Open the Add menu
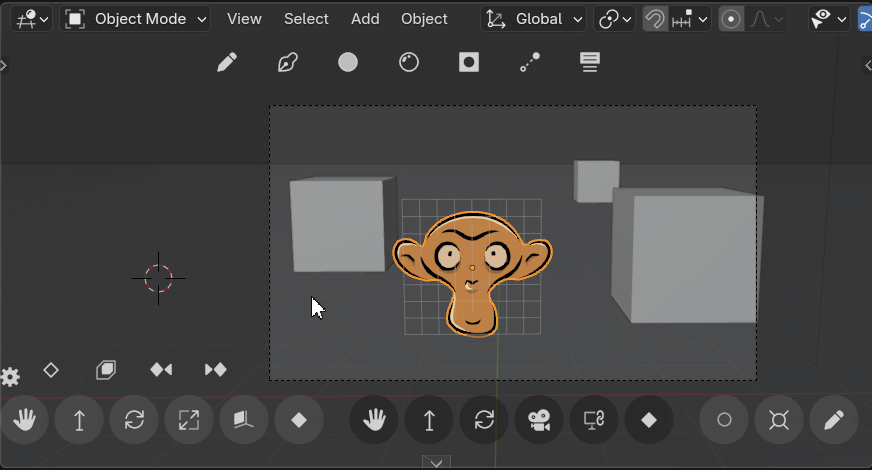872x470 pixels. [x=365, y=19]
